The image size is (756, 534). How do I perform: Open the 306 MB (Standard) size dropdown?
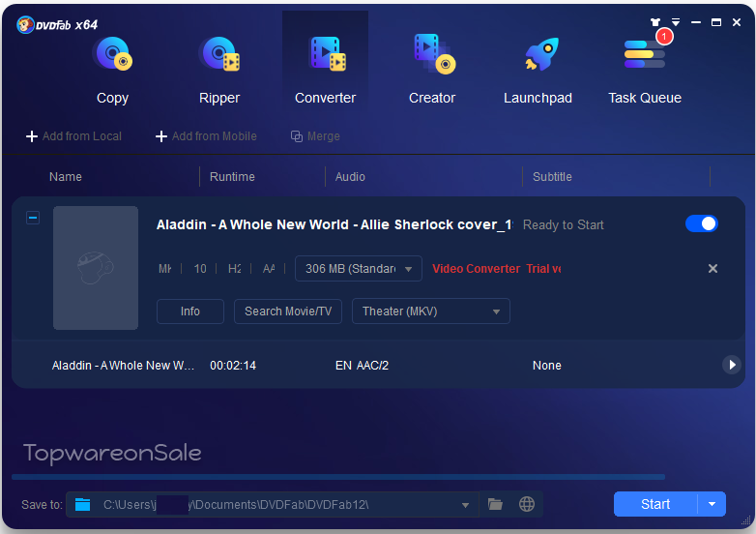click(x=359, y=269)
